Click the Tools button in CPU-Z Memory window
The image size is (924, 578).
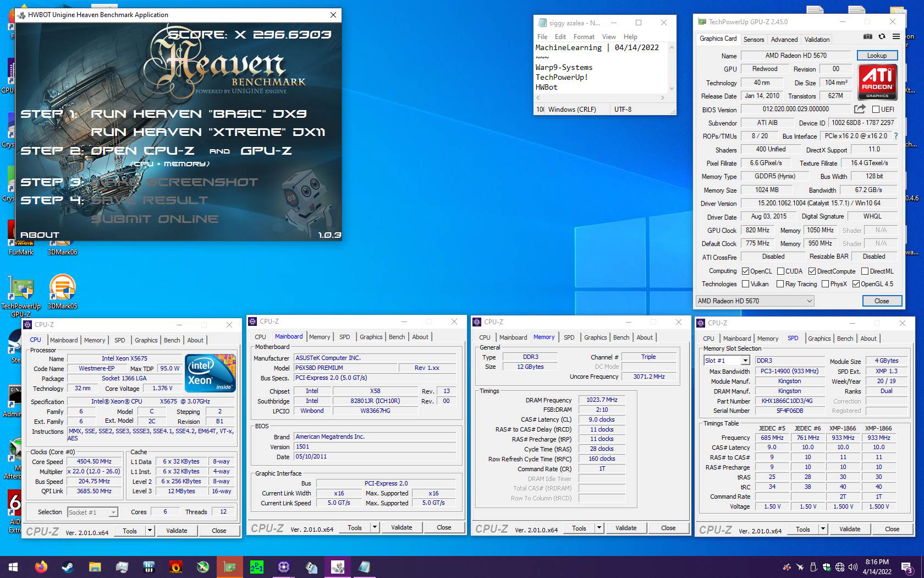point(579,528)
